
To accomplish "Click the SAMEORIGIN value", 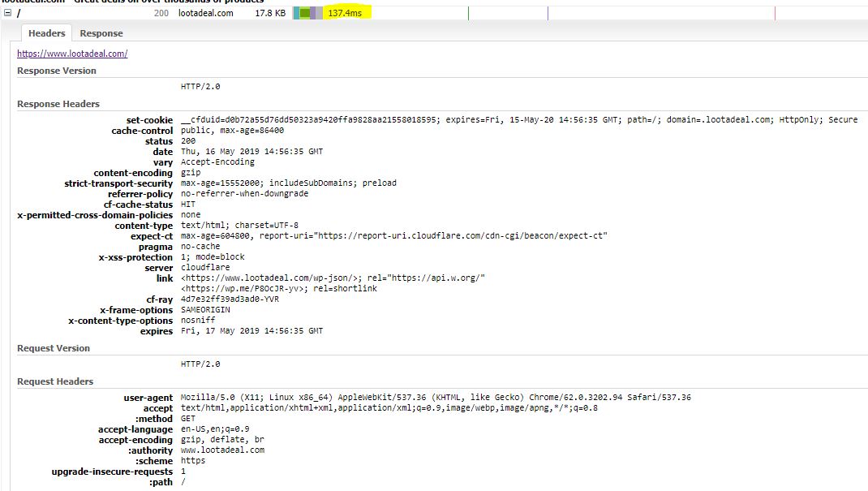I will tap(205, 309).
